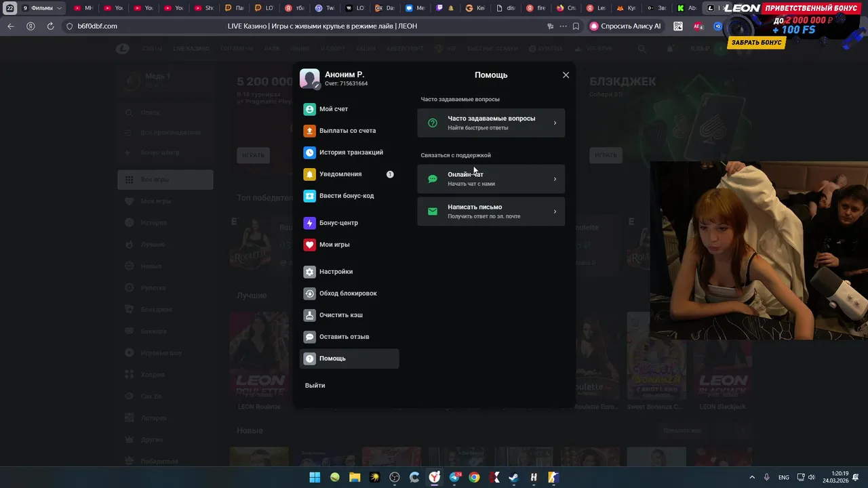Click ЗАБРАТЬ БОНУС banner button
Viewport: 868px width, 488px height.
point(757,42)
